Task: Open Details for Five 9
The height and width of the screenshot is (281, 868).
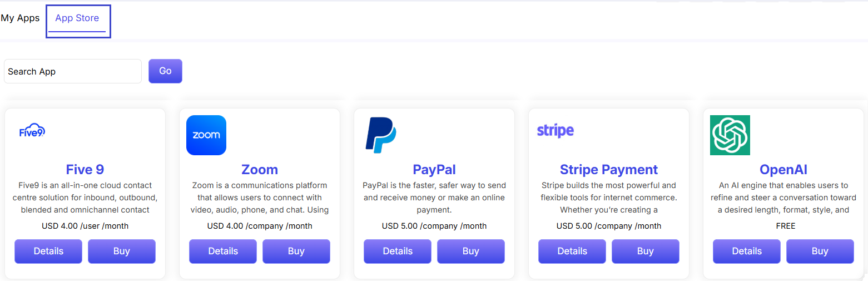Action: pos(48,252)
